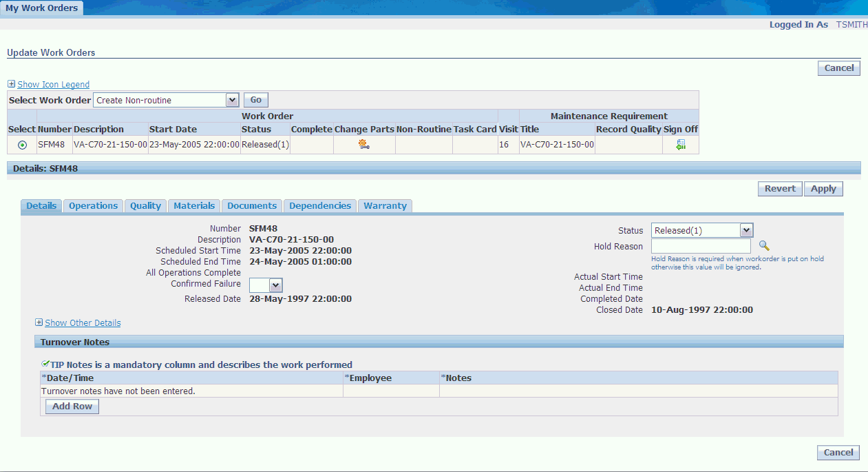Click Add Row in Turnover Notes

click(72, 407)
